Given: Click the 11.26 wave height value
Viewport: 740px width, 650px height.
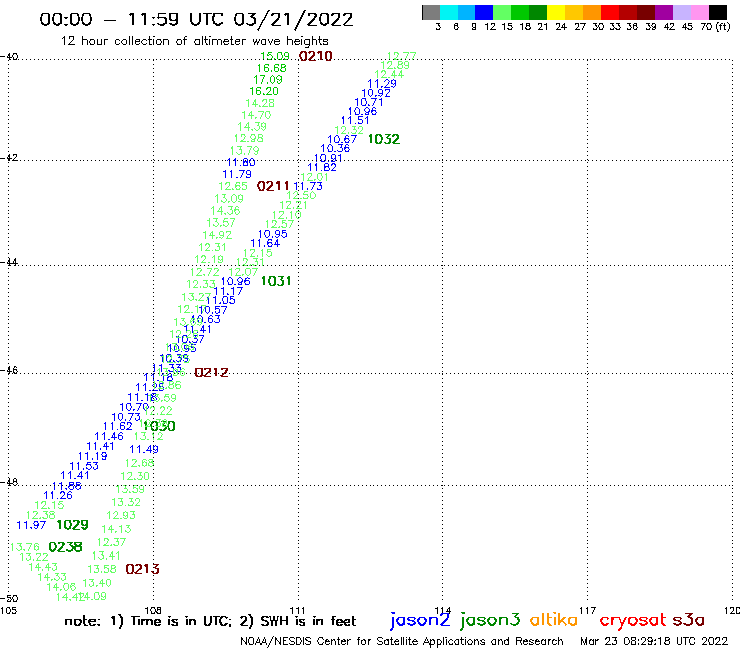Looking at the screenshot, I should pos(58,495).
